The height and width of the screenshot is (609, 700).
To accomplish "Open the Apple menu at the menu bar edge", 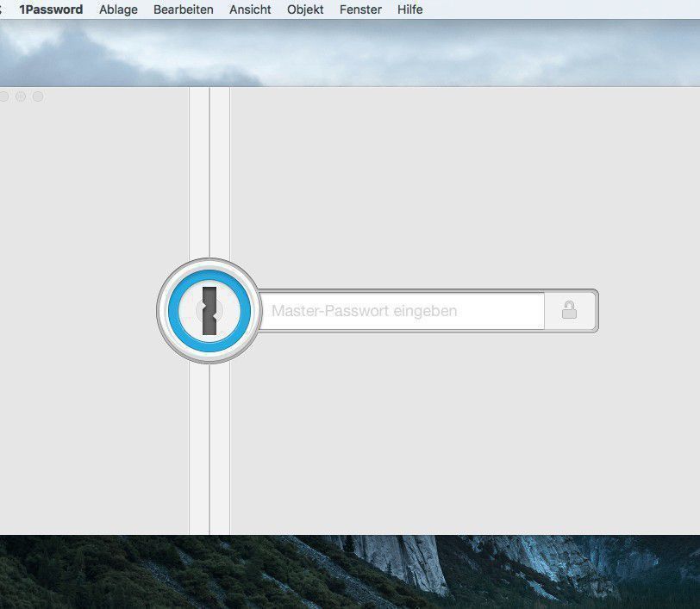I will click(x=2, y=9).
